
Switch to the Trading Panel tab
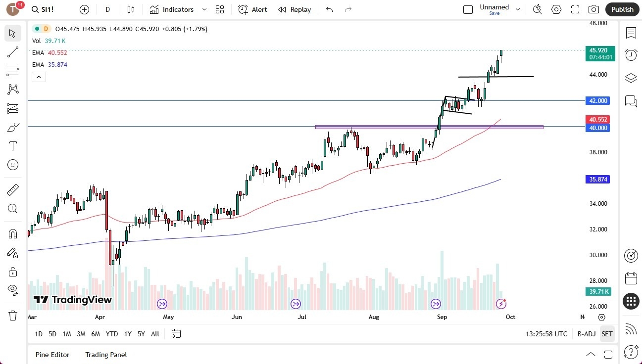point(105,355)
